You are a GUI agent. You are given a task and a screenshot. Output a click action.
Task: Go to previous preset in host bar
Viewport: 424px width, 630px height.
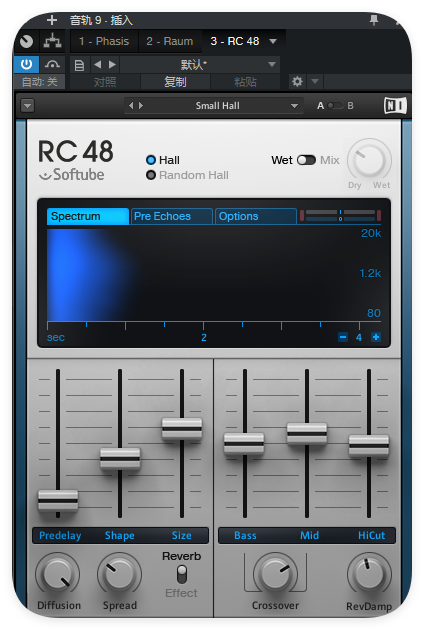pos(97,64)
